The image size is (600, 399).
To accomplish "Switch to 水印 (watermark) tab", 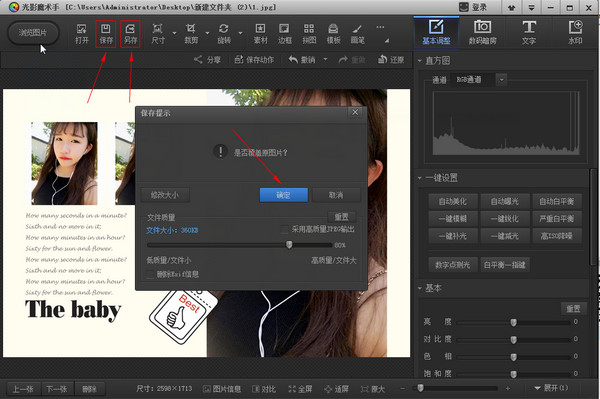I will [575, 33].
